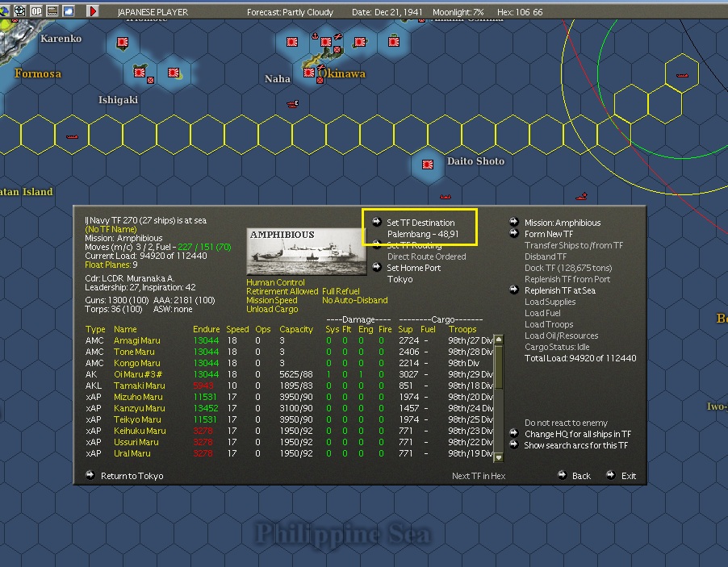The image size is (728, 567).
Task: Select the ship icon in the hex south of Ishigaki
Action: point(72,137)
